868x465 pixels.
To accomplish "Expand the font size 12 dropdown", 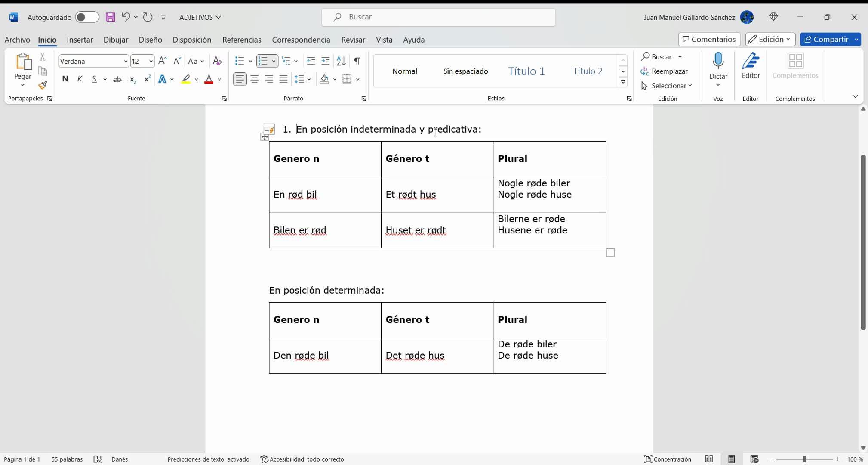I will click(x=151, y=61).
